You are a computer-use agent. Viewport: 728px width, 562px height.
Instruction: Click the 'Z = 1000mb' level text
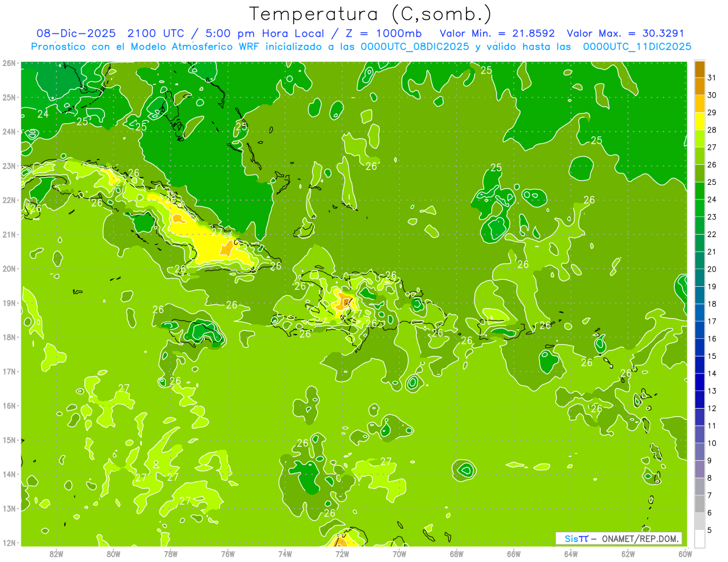click(383, 33)
